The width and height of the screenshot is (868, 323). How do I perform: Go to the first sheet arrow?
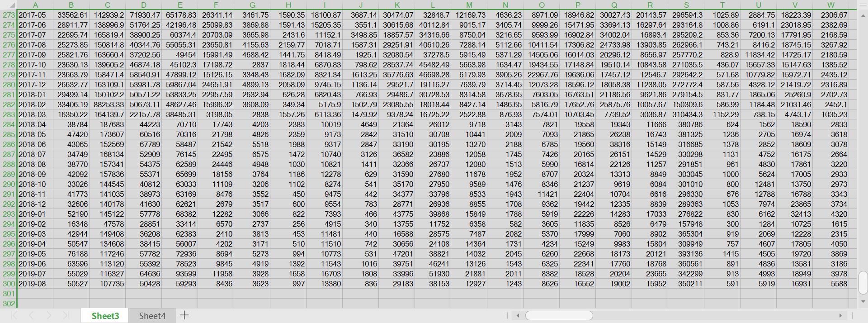[14, 315]
